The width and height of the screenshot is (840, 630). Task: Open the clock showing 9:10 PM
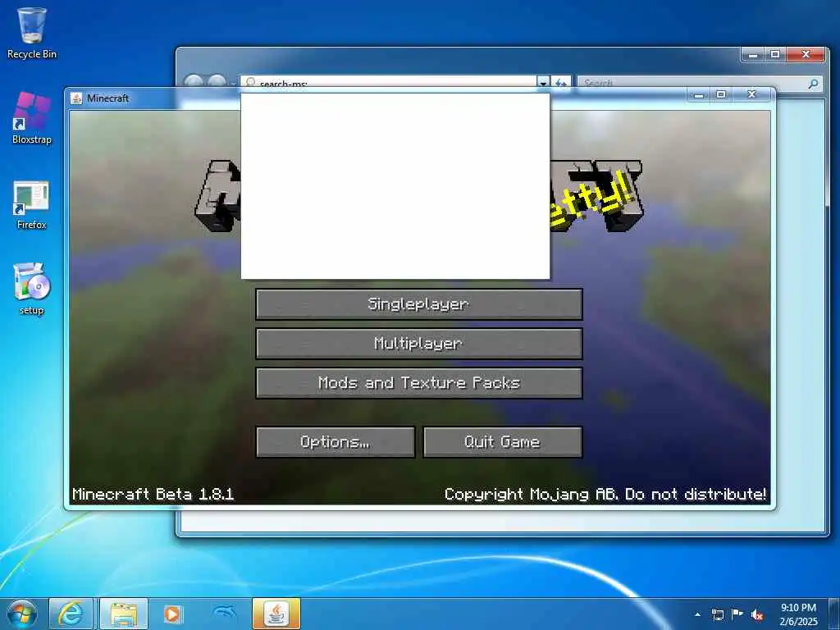click(x=798, y=614)
